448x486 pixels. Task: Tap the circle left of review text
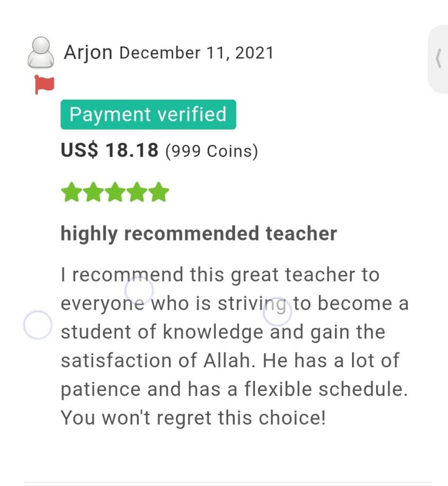pos(37,325)
